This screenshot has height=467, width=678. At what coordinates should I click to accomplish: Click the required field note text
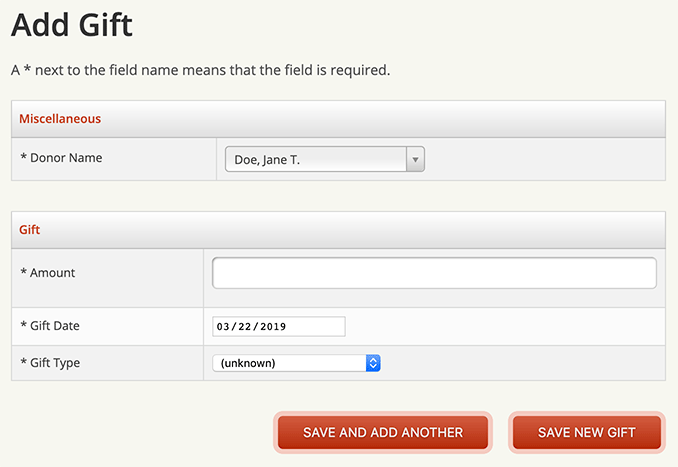200,70
